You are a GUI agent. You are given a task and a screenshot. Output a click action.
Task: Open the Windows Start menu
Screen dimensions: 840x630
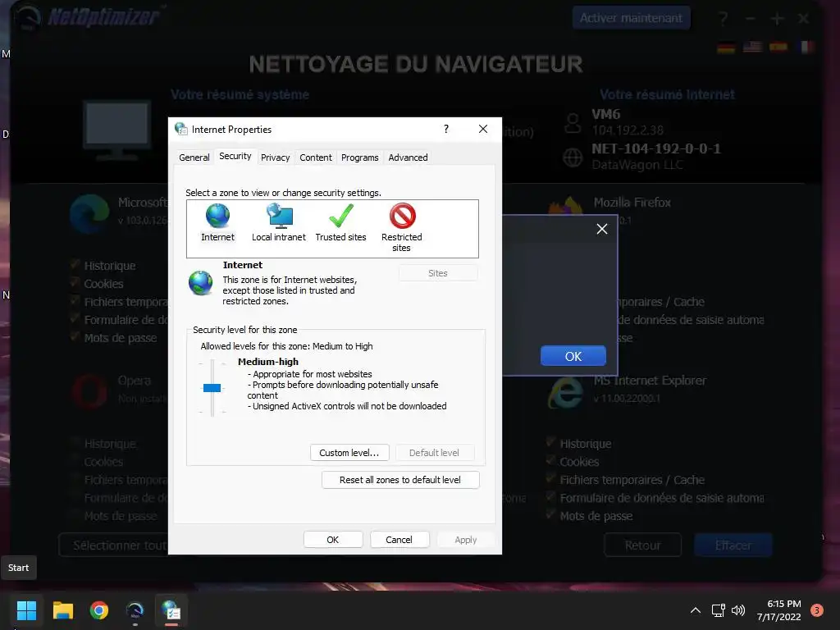[x=26, y=610]
